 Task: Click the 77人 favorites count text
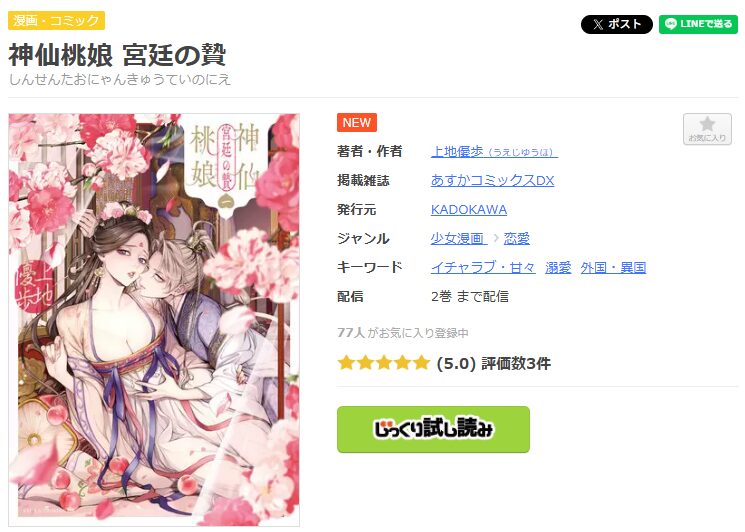coord(351,333)
